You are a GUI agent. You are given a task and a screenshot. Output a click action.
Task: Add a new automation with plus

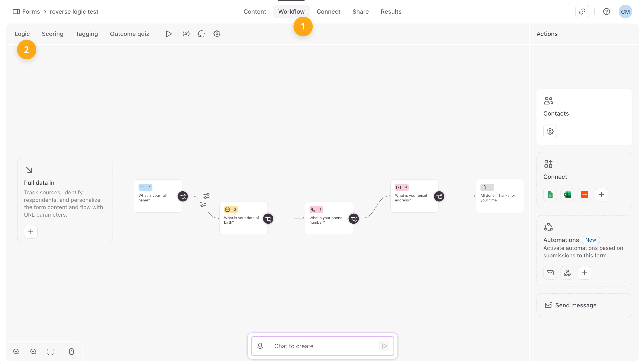pos(584,273)
